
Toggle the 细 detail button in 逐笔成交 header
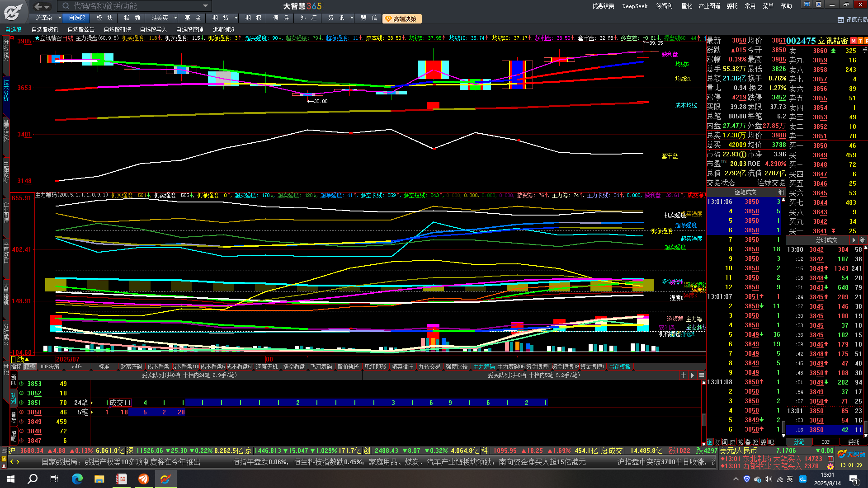click(781, 192)
